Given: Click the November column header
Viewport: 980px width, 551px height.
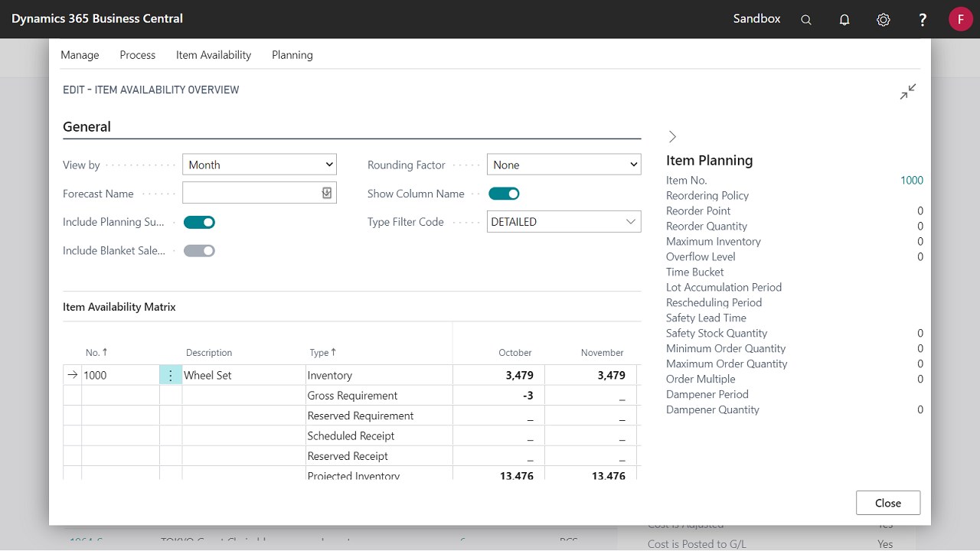Looking at the screenshot, I should 603,353.
